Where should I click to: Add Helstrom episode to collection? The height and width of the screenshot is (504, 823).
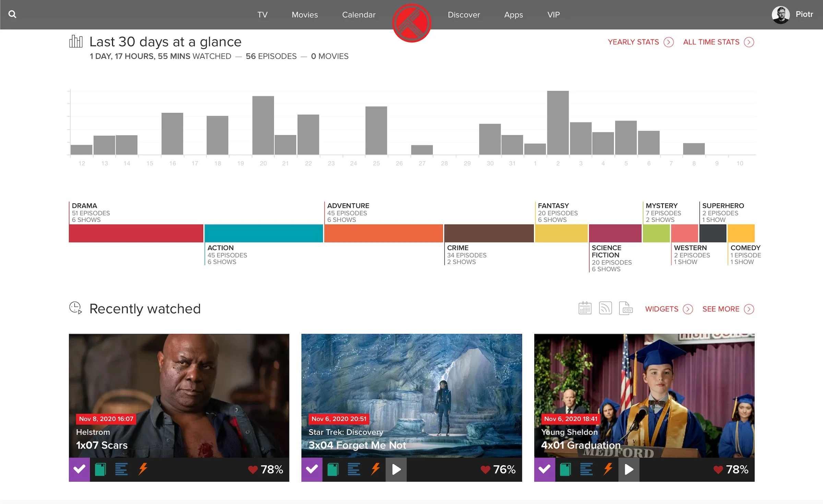tap(100, 469)
